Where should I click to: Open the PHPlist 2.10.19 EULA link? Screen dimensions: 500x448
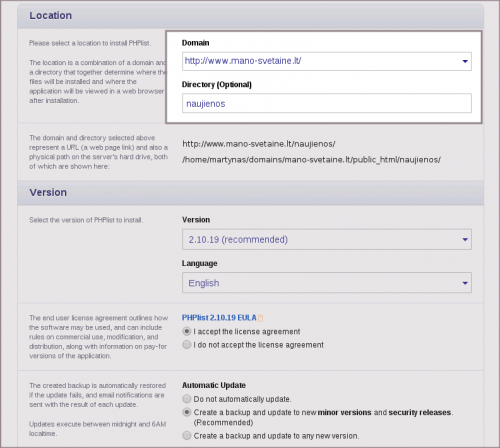click(219, 318)
